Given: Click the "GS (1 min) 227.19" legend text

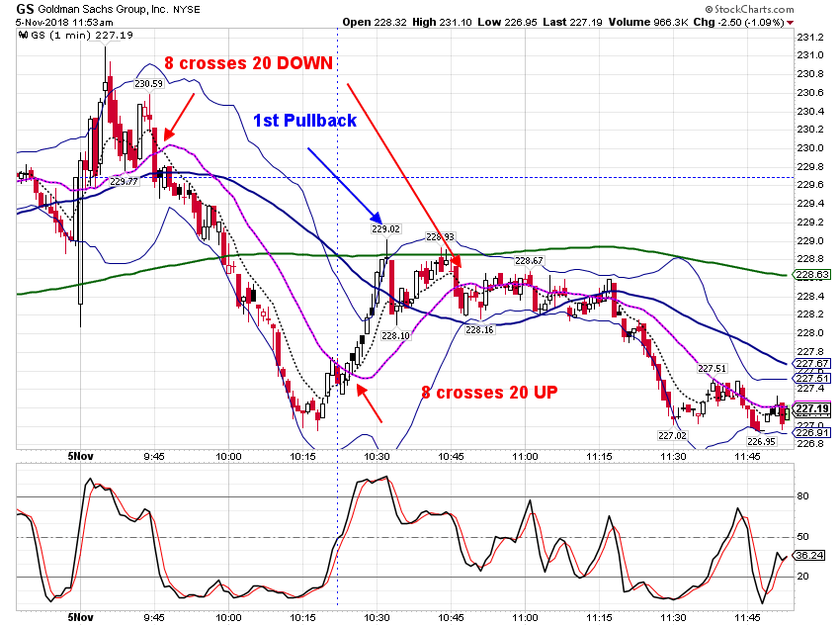Looking at the screenshot, I should [82, 36].
